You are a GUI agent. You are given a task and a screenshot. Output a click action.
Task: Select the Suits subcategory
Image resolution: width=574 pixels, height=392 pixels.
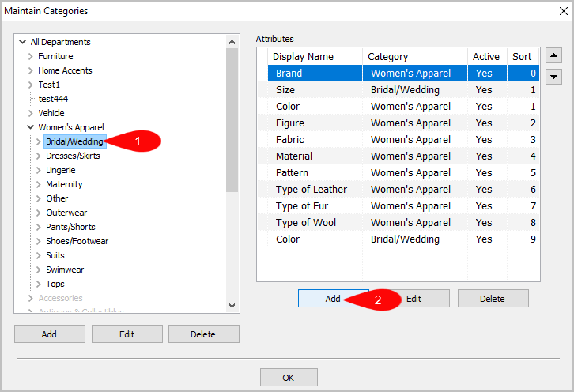(55, 255)
